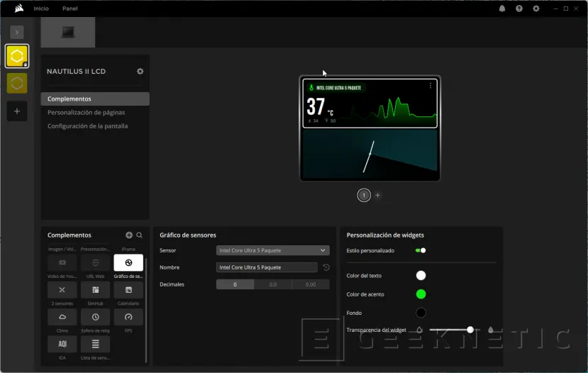Open app settings gear in title bar
The height and width of the screenshot is (373, 588).
[x=536, y=9]
